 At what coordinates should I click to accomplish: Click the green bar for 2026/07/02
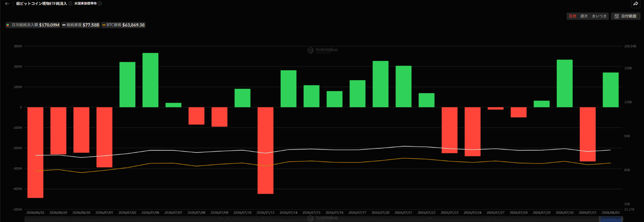pyautogui.click(x=127, y=85)
